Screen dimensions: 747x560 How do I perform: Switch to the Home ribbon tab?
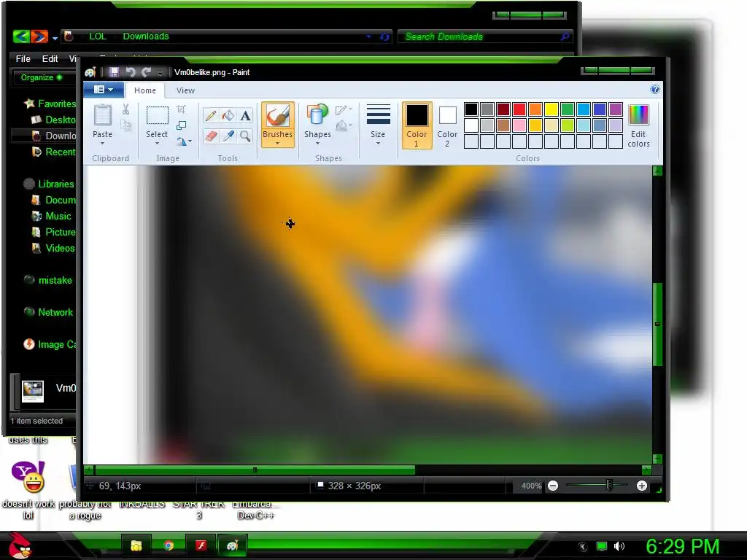click(145, 90)
